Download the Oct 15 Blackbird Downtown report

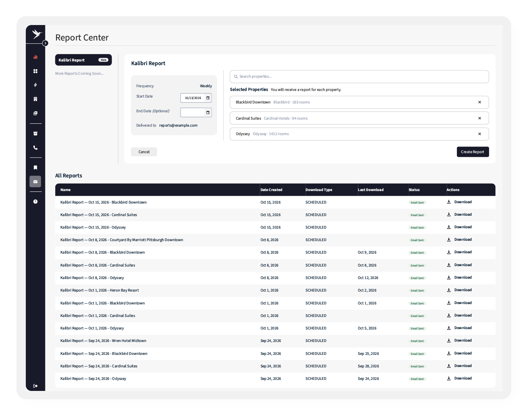pyautogui.click(x=459, y=202)
